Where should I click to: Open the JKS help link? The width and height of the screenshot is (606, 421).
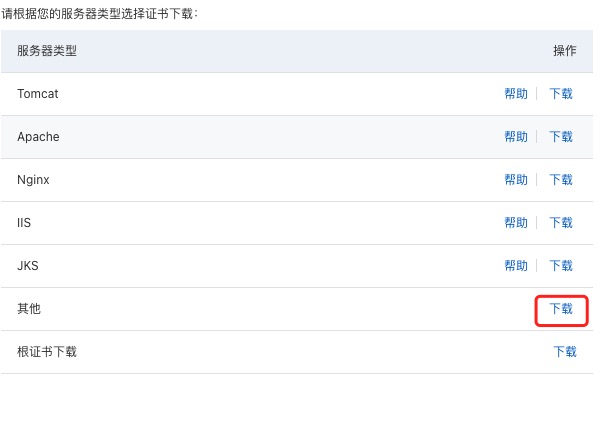click(516, 266)
